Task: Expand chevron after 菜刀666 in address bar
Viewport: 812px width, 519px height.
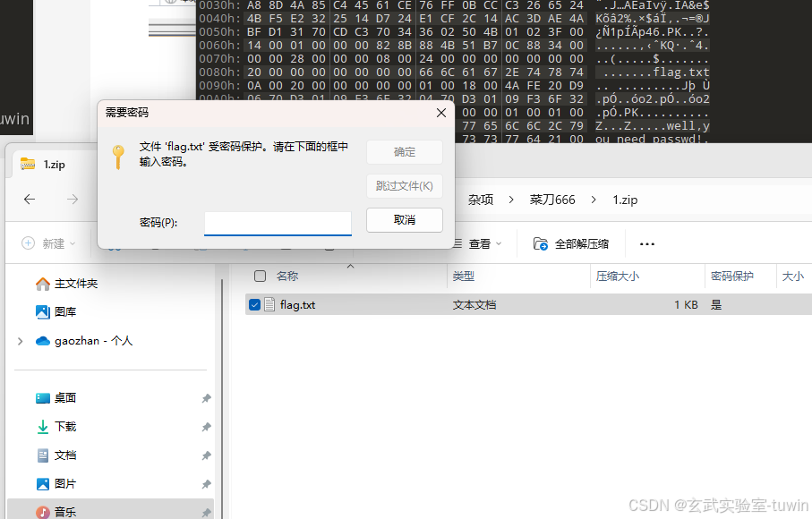Action: 594,200
